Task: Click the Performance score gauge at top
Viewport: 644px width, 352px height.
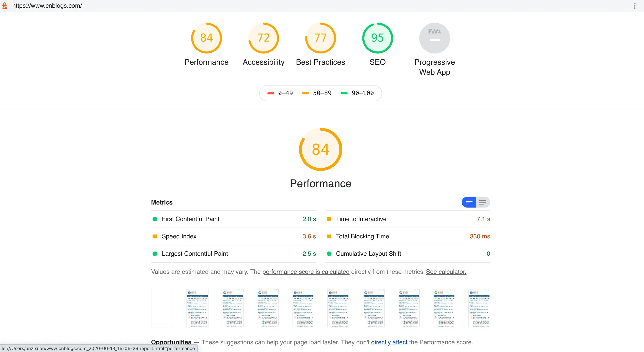Action: tap(206, 38)
